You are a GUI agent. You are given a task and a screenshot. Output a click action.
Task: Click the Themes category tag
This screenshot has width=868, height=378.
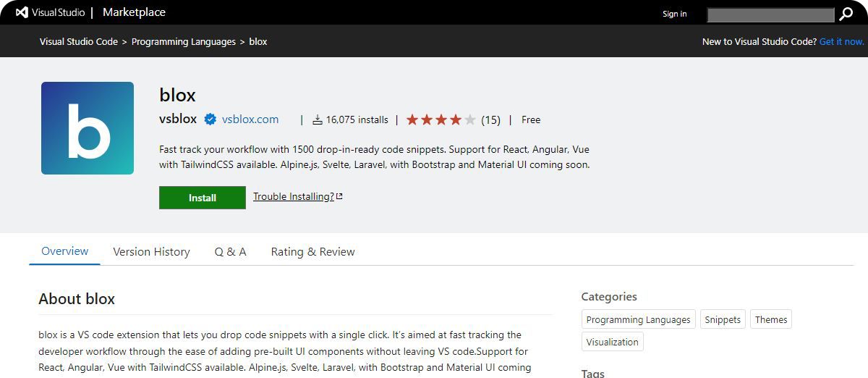tap(771, 319)
